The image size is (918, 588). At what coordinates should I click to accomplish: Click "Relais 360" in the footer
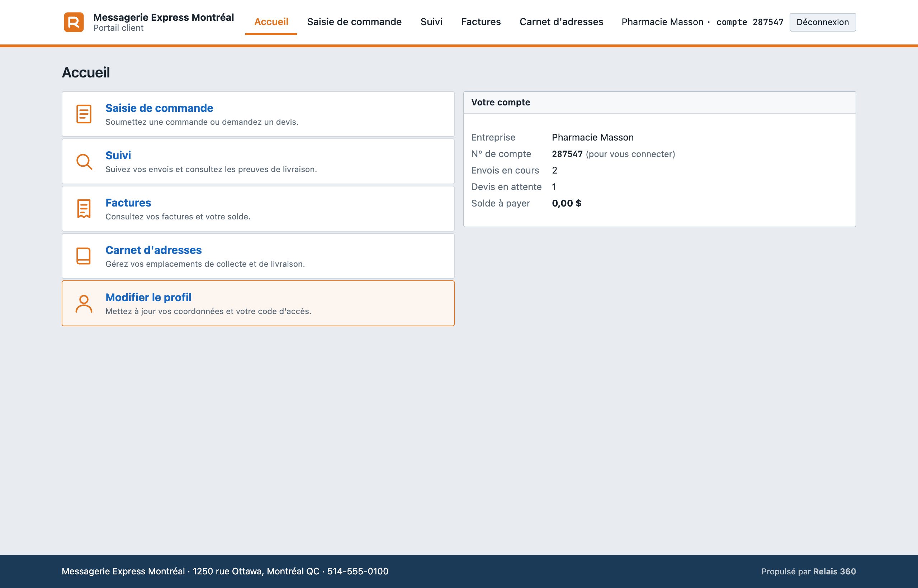click(834, 571)
